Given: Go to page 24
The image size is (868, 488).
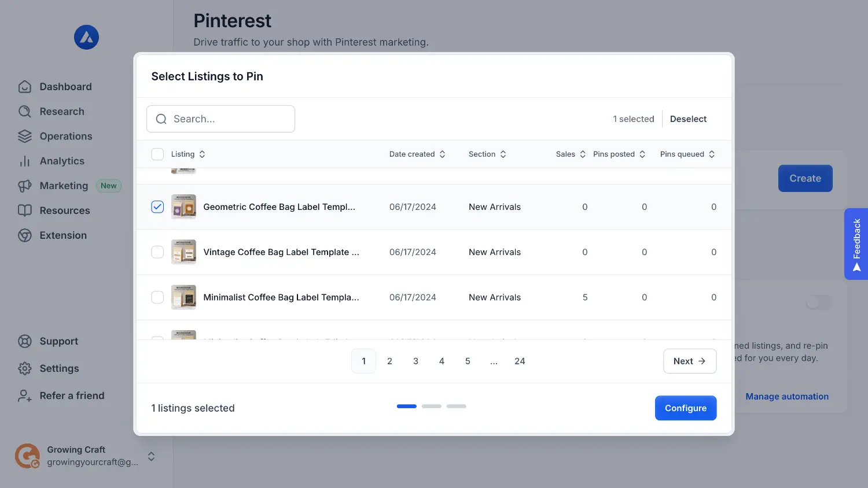Looking at the screenshot, I should tap(520, 361).
